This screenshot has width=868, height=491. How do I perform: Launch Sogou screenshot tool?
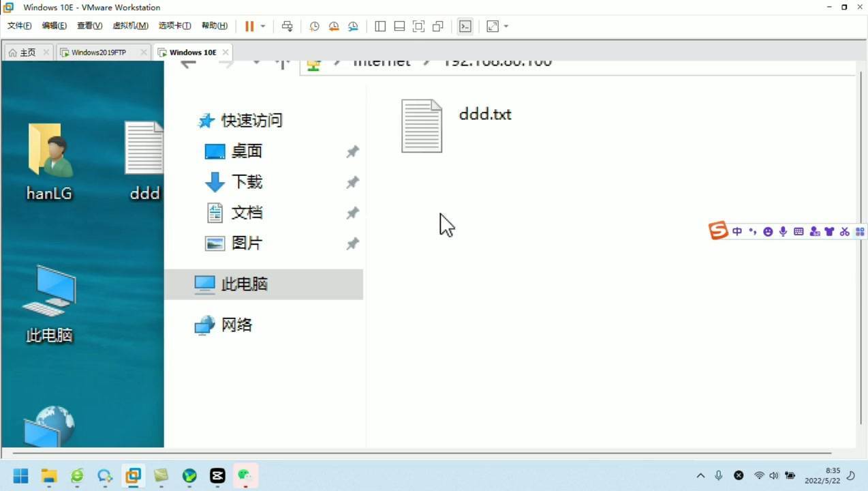click(844, 231)
